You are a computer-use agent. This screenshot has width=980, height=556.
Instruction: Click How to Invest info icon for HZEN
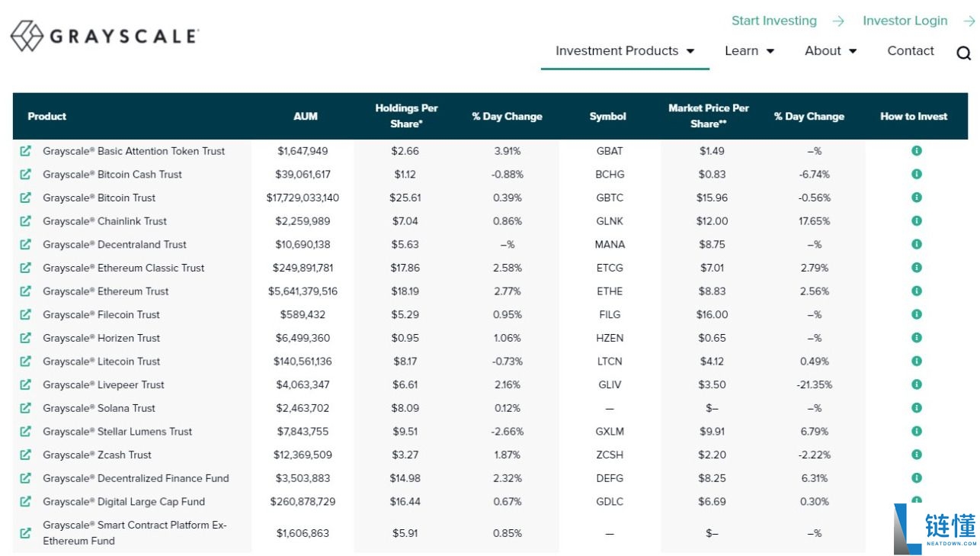click(x=917, y=338)
